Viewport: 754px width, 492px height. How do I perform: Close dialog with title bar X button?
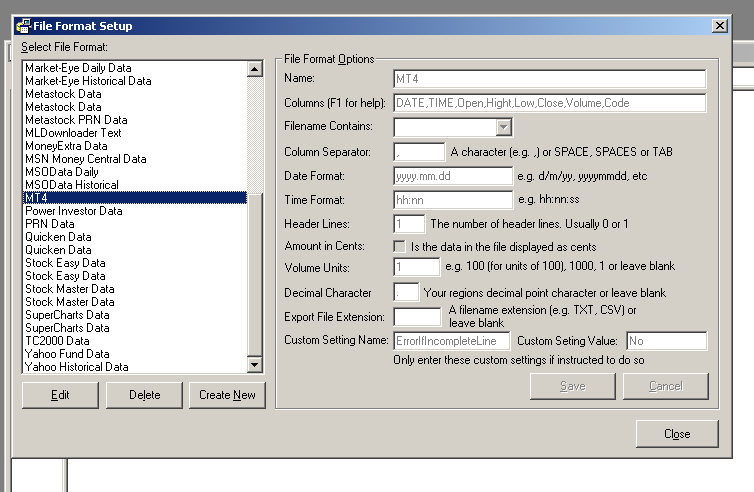click(x=719, y=25)
